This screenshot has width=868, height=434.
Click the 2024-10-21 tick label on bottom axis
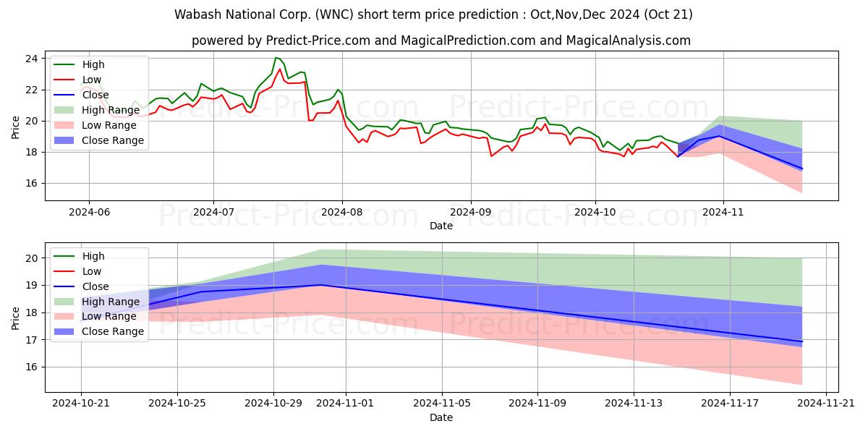pyautogui.click(x=81, y=404)
